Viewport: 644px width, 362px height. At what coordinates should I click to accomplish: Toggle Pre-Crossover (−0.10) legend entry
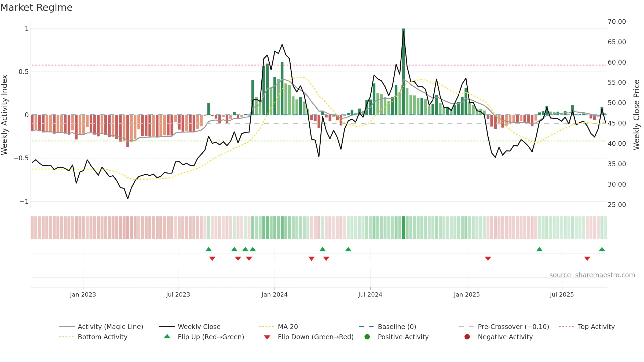tap(504, 327)
